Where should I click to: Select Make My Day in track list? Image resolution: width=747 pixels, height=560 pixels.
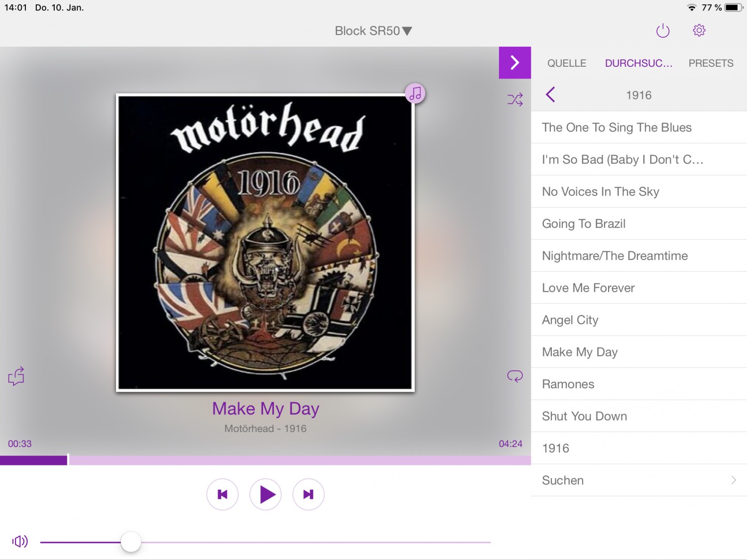pyautogui.click(x=639, y=352)
